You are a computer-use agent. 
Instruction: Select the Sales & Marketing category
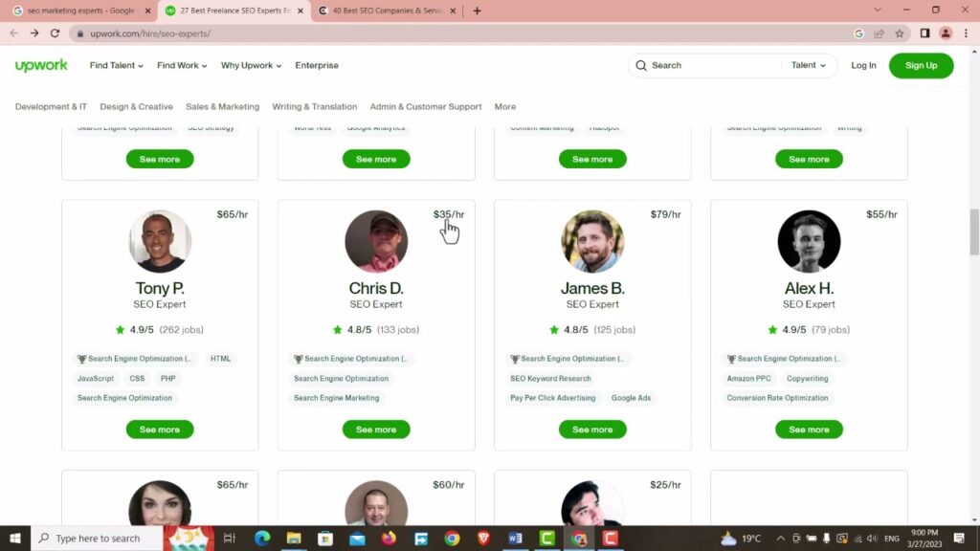click(x=222, y=106)
